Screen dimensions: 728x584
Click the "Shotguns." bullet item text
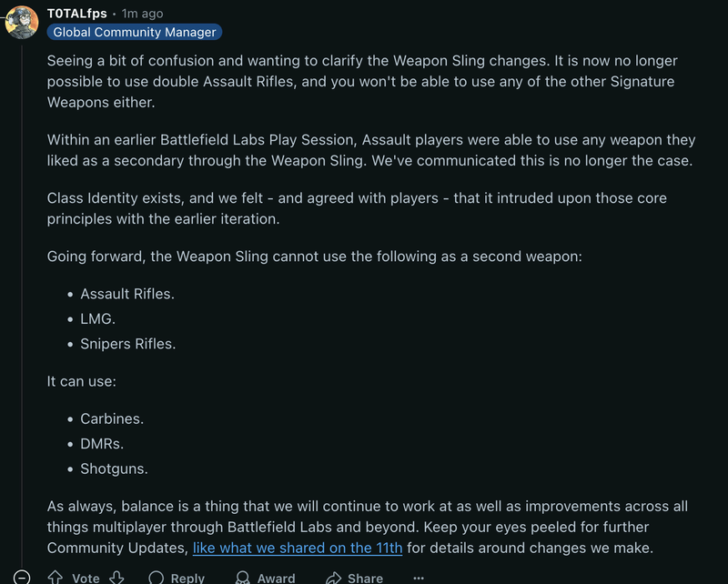click(114, 468)
